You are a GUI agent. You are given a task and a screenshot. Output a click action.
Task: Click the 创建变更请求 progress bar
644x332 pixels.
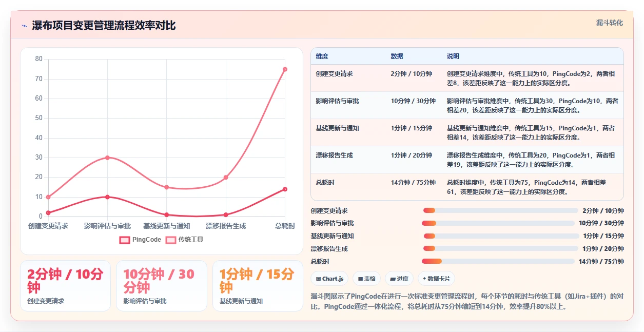click(x=501, y=210)
